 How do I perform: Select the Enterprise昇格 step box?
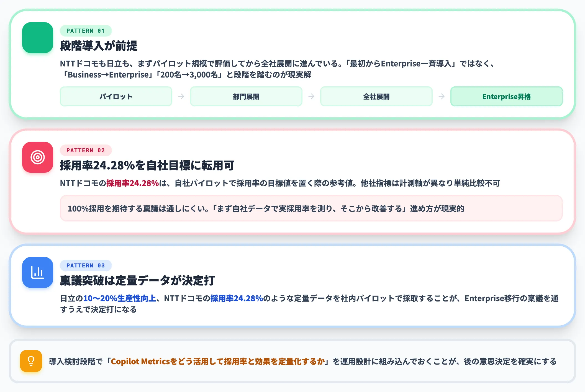[x=507, y=96]
